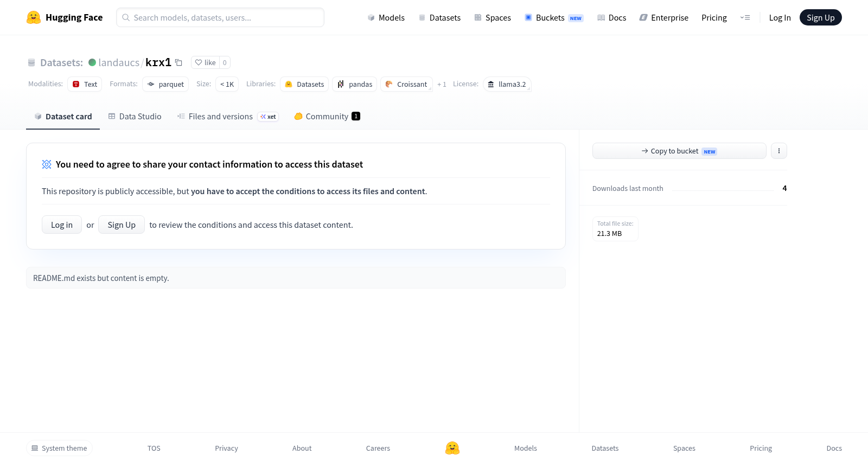Click Sign Up button in access box
This screenshot has height=467, width=868.
122,225
